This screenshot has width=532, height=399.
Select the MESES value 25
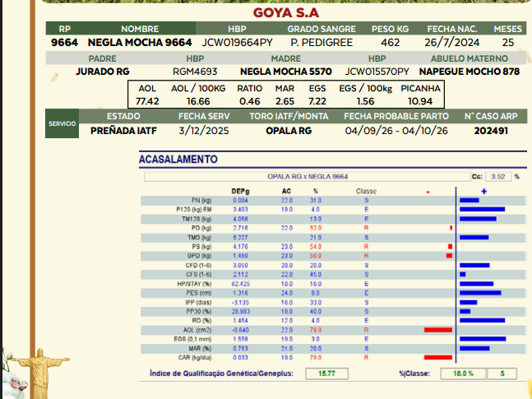508,43
